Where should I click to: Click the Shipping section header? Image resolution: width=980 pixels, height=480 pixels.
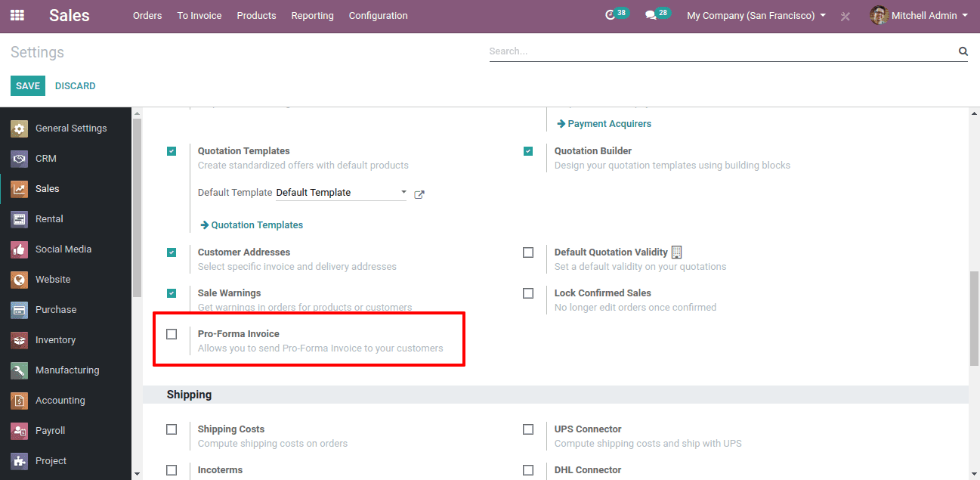point(555,395)
